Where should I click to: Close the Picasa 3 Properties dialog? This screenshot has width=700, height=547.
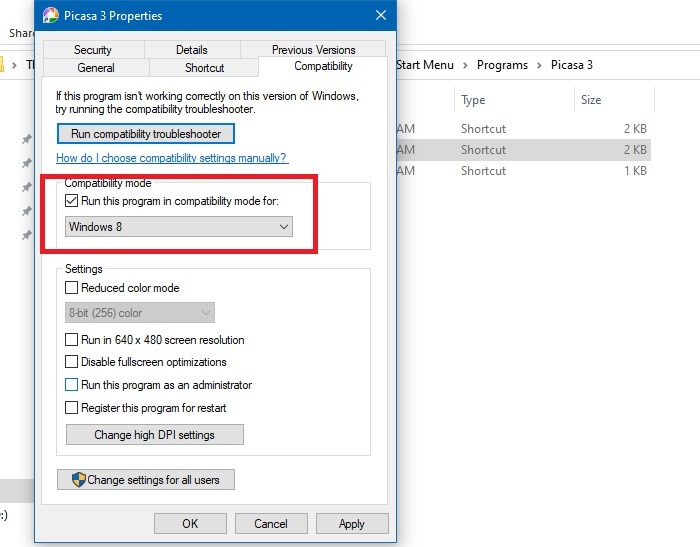click(381, 15)
